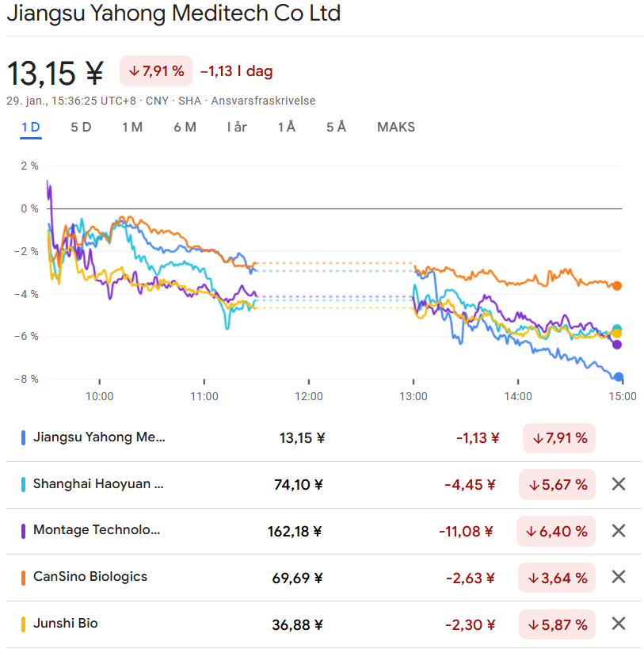Open CanSino Biologics stock name link
The width and height of the screenshot is (644, 649).
(x=90, y=577)
